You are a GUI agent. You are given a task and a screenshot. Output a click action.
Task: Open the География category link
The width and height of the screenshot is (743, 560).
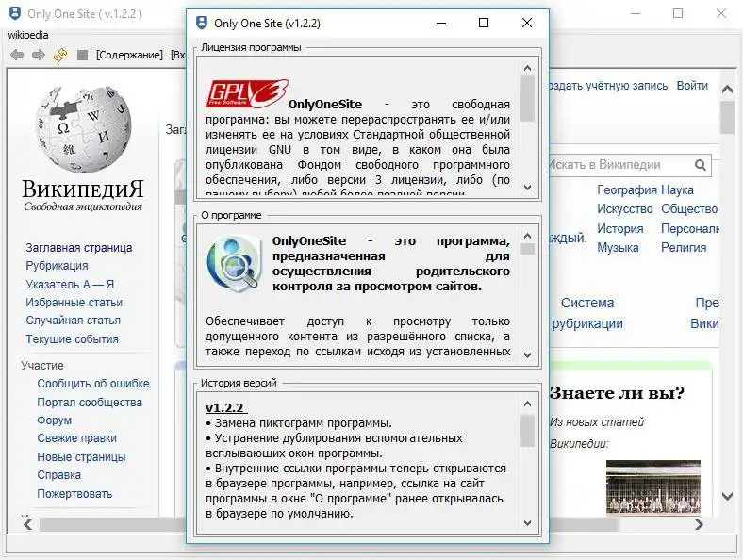tap(627, 190)
